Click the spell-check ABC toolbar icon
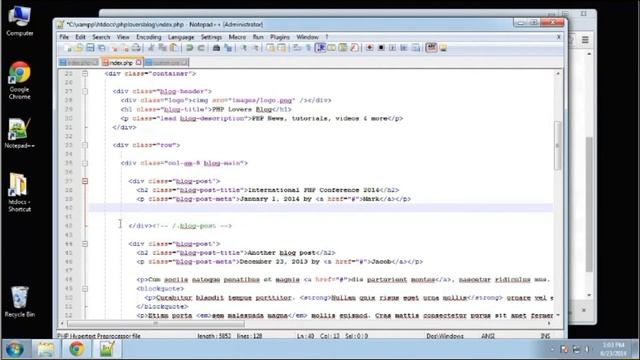Image resolution: width=640 pixels, height=360 pixels. (x=431, y=48)
